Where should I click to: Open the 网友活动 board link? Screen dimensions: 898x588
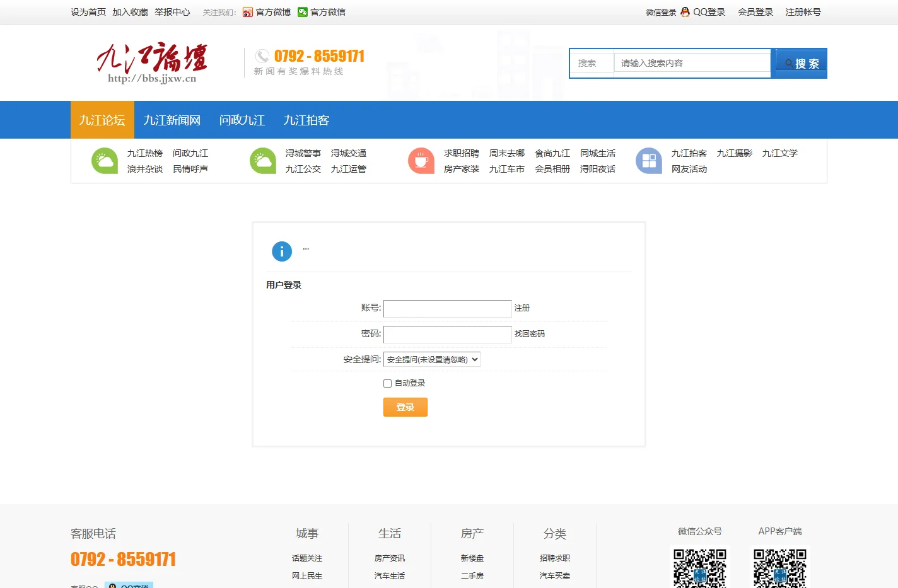tap(689, 169)
